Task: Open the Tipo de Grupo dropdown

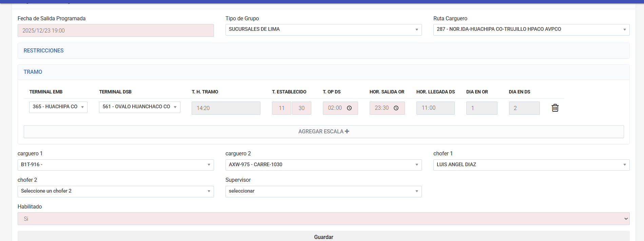Action: [x=323, y=29]
